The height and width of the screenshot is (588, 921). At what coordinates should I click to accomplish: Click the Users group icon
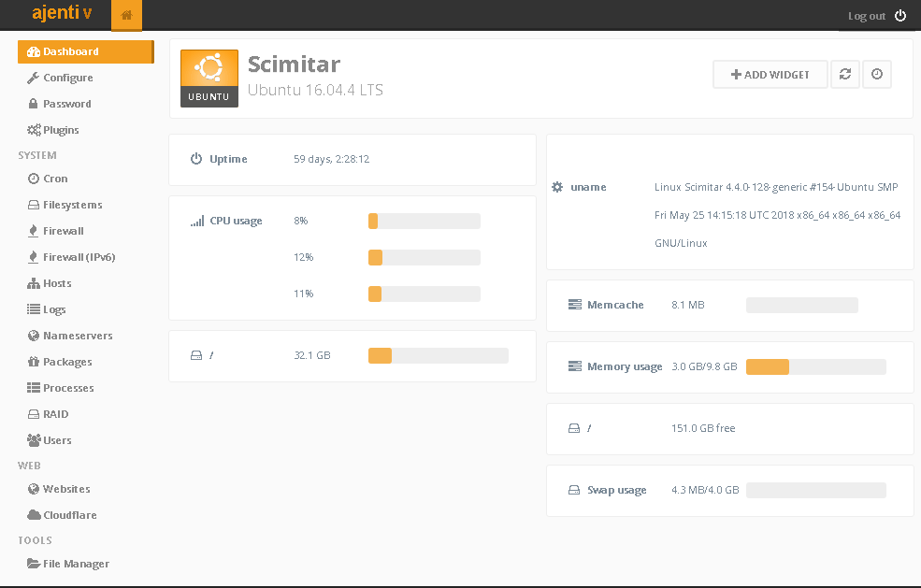[x=32, y=440]
